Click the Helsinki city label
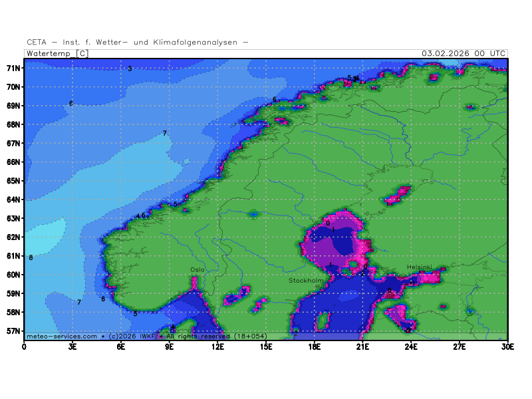Viewport: 532px width, 399px height. point(420,267)
